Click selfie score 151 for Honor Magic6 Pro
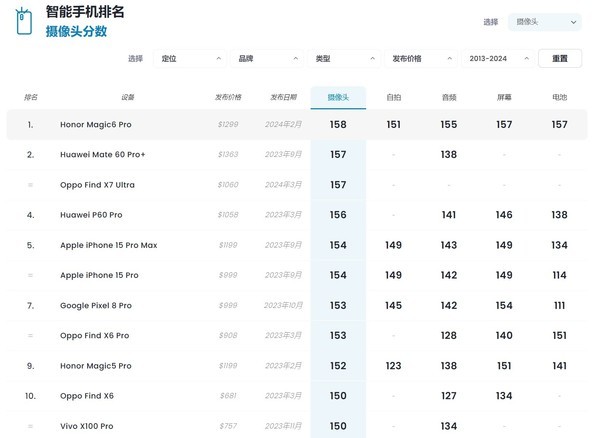 coord(393,125)
